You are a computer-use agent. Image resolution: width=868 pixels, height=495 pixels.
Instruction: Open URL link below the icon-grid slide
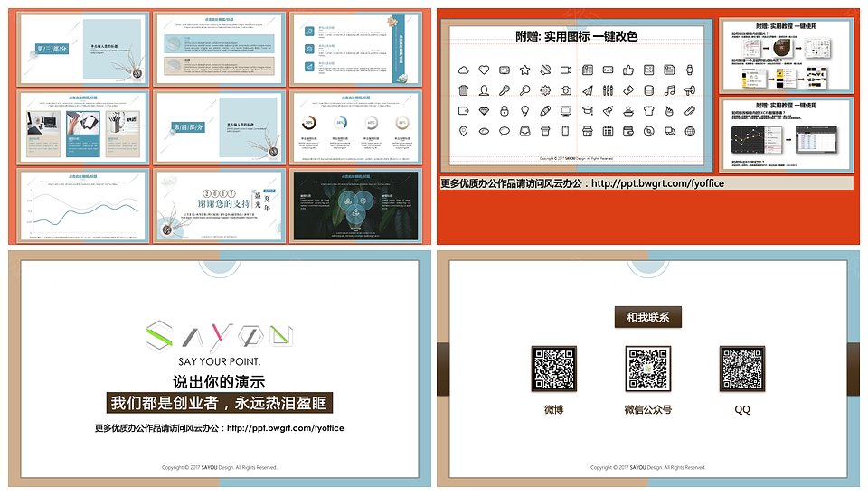point(657,183)
